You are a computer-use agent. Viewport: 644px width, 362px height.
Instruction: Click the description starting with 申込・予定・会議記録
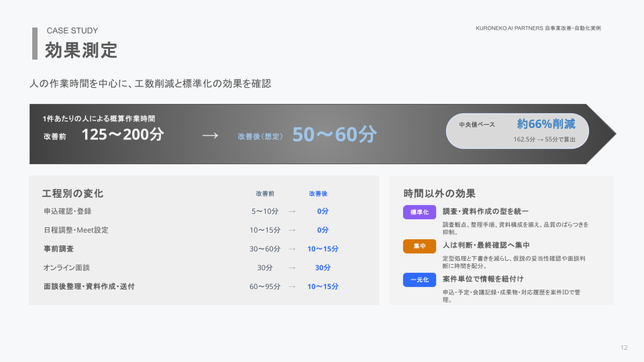point(511,296)
